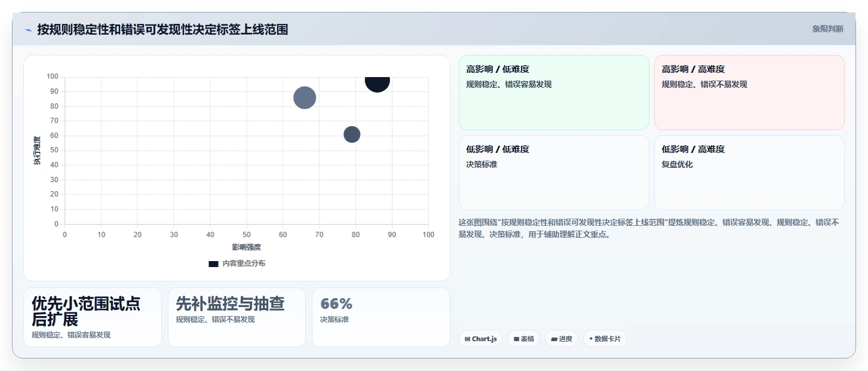Click the 数据卡片 tag chip

(x=605, y=339)
